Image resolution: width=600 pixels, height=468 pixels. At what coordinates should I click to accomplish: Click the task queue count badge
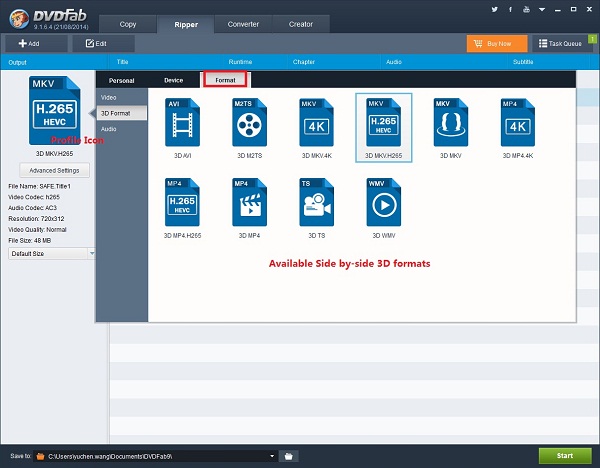pos(592,39)
